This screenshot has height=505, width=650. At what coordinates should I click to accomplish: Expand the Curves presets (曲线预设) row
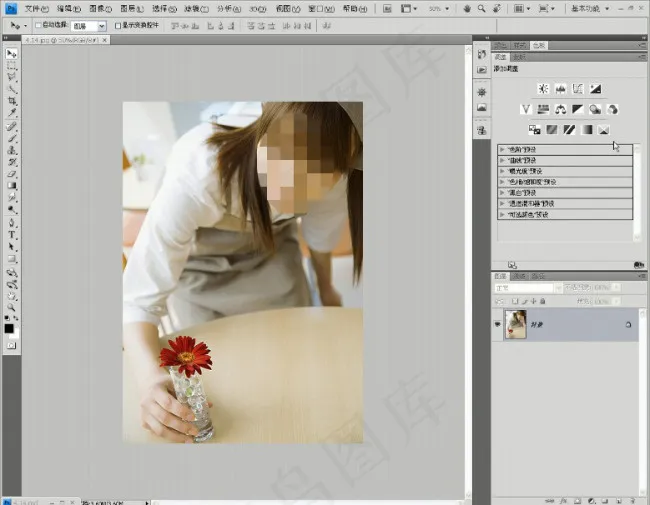click(502, 160)
